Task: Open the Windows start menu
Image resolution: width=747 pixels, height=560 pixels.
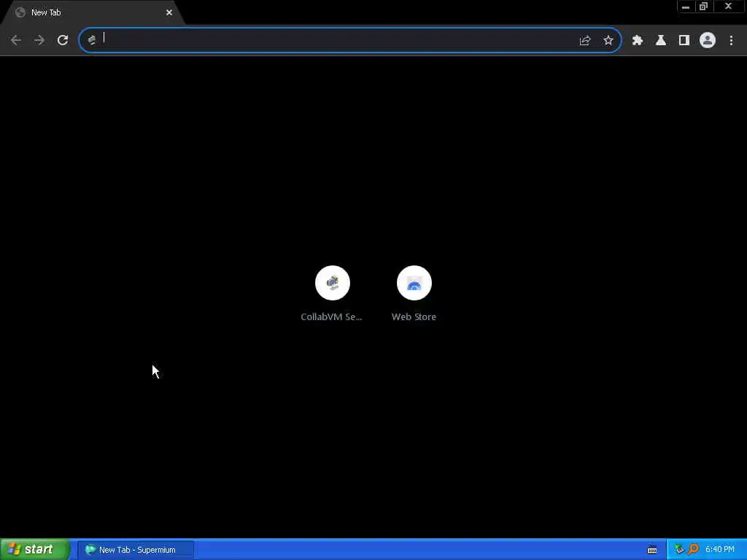Action: 35,550
